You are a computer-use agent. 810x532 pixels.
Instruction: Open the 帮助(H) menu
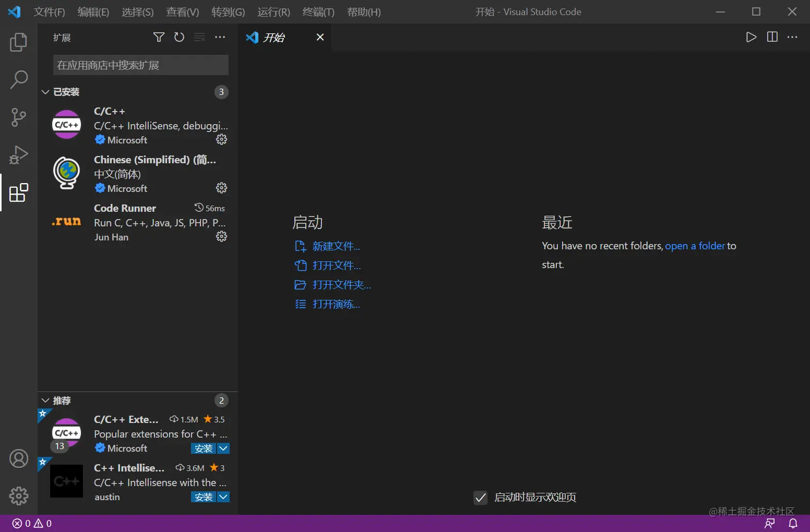coord(364,12)
